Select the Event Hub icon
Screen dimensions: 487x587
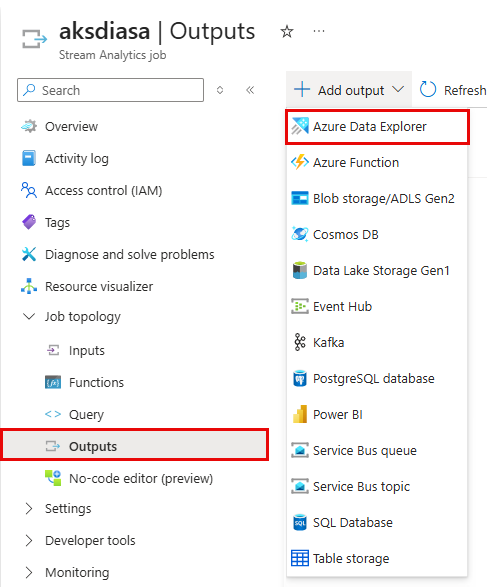(x=300, y=306)
